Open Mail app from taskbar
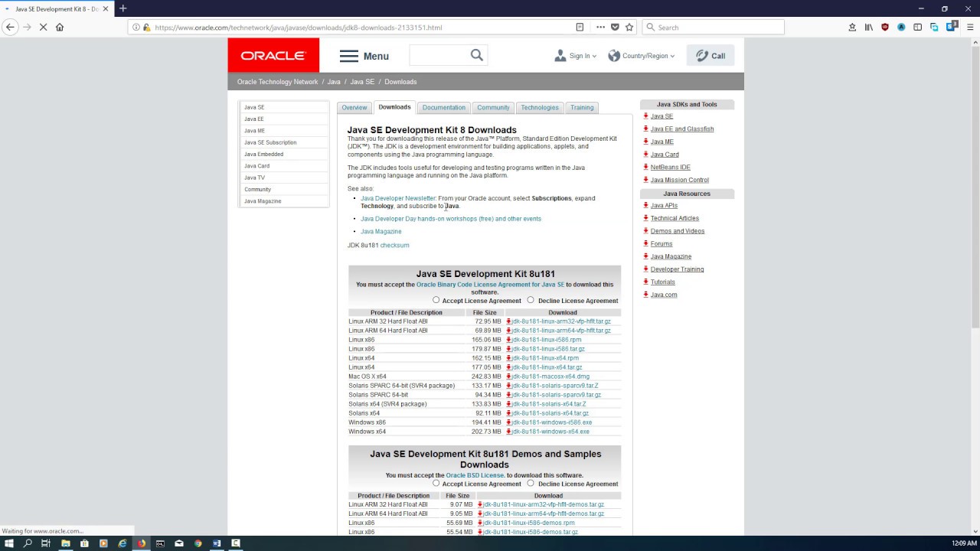The image size is (980, 551). click(x=179, y=543)
